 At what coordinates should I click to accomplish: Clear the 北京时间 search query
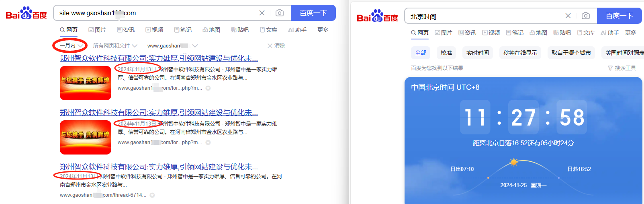tap(568, 16)
